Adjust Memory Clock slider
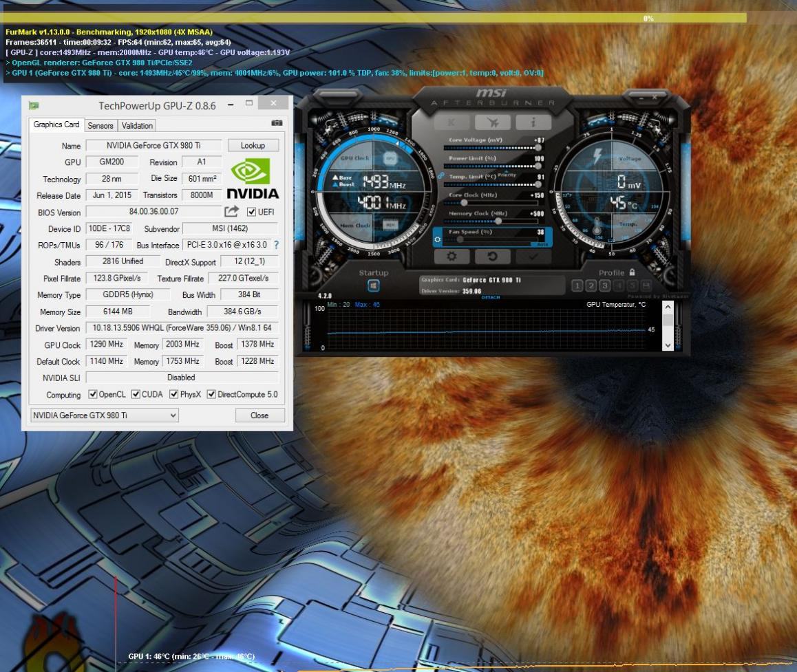Screen dimensions: 797x672 click(491, 221)
